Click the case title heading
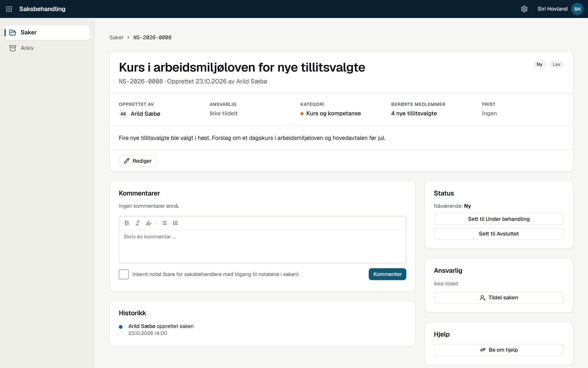The image size is (588, 368). (x=242, y=67)
